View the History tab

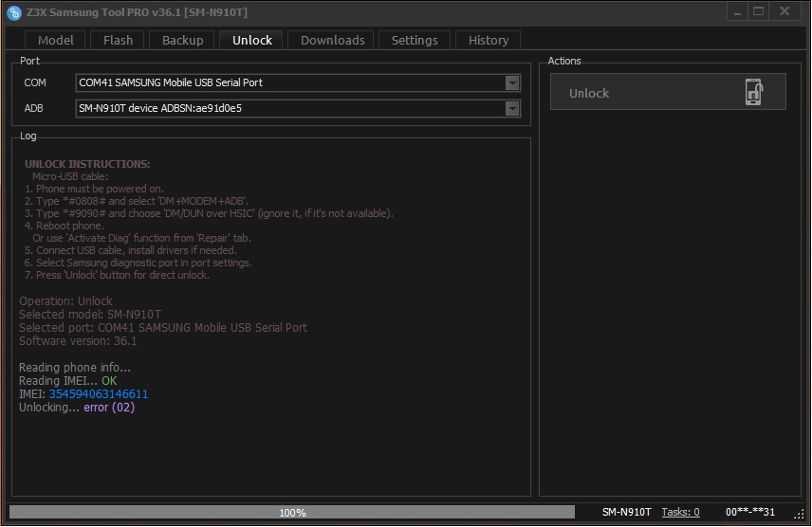[x=489, y=40]
